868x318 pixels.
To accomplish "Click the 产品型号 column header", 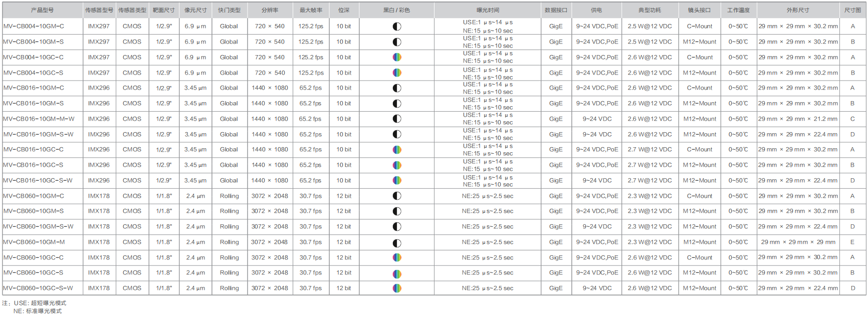I will (42, 10).
